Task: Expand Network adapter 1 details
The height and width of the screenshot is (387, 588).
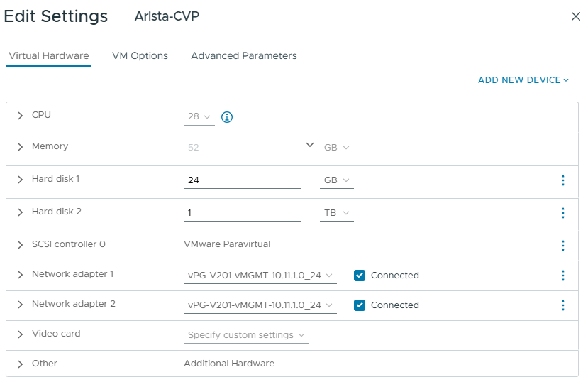Action: pos(21,275)
